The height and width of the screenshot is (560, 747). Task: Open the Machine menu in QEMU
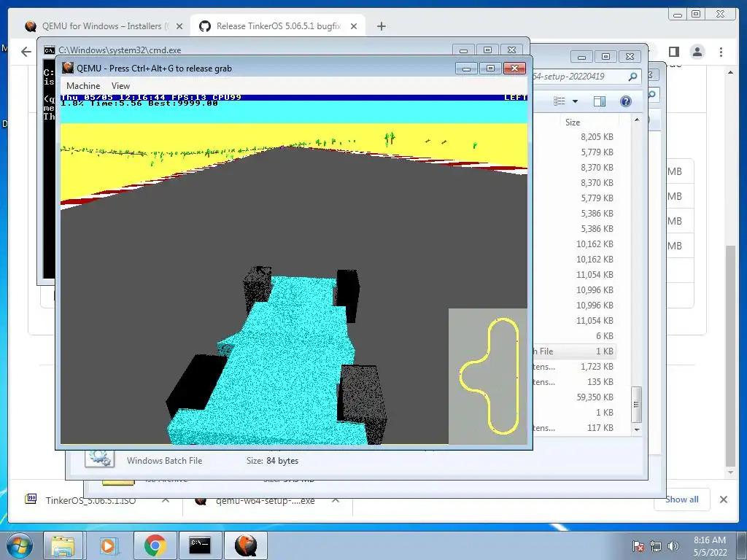(83, 86)
